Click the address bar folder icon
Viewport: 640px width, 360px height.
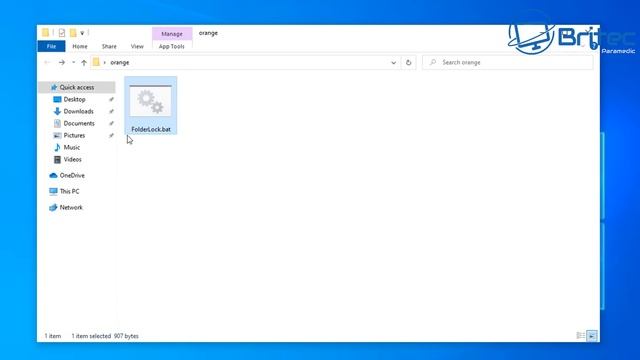[x=96, y=62]
